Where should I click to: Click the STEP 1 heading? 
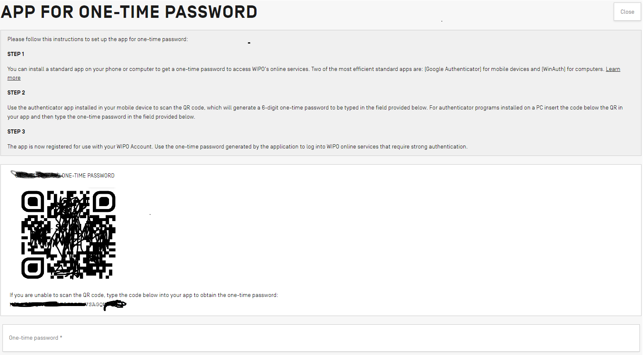16,54
